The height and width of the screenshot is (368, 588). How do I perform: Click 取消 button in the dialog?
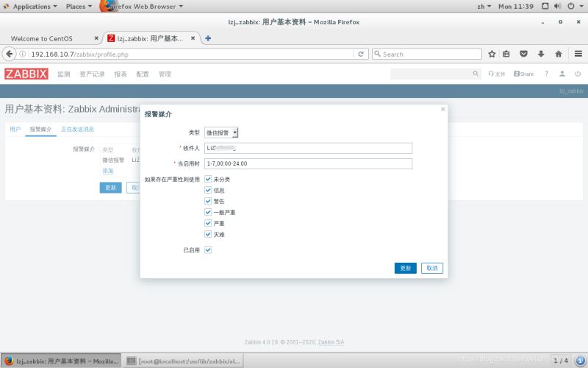click(432, 268)
